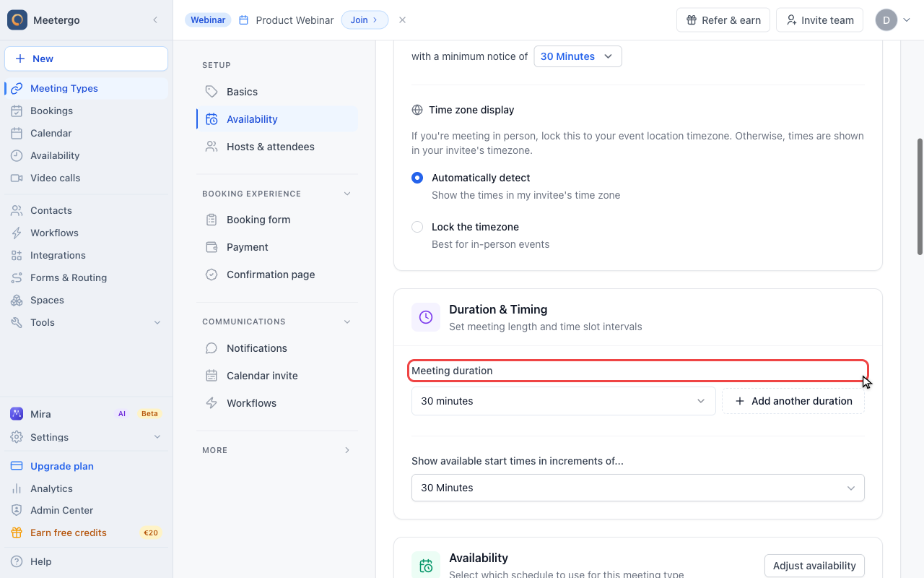Open Mira AI assistant

pos(86,414)
